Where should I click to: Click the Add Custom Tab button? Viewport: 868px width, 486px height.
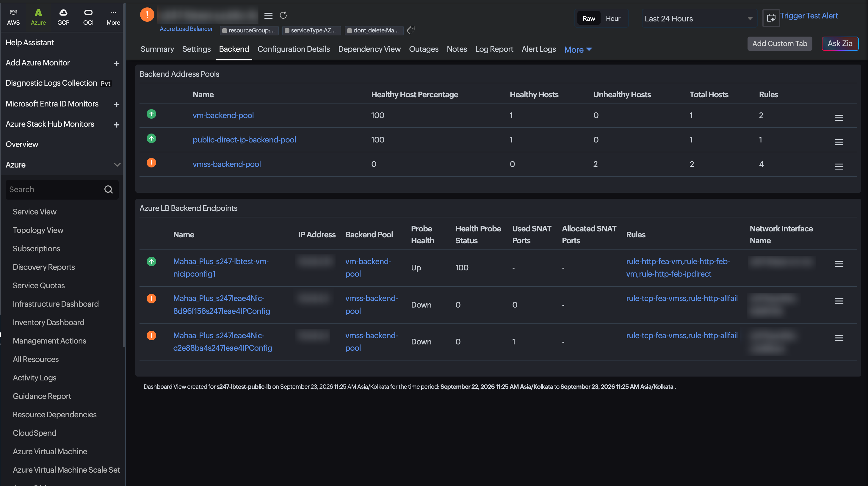(x=780, y=43)
